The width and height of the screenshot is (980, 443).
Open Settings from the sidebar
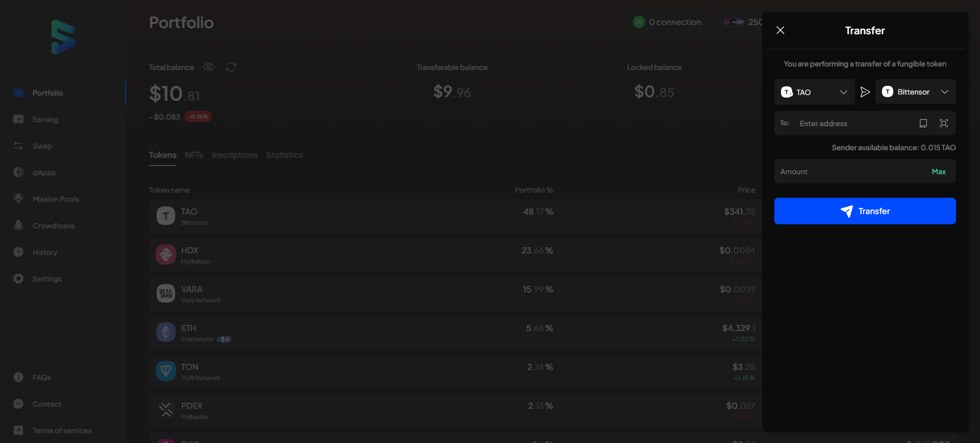tap(47, 279)
